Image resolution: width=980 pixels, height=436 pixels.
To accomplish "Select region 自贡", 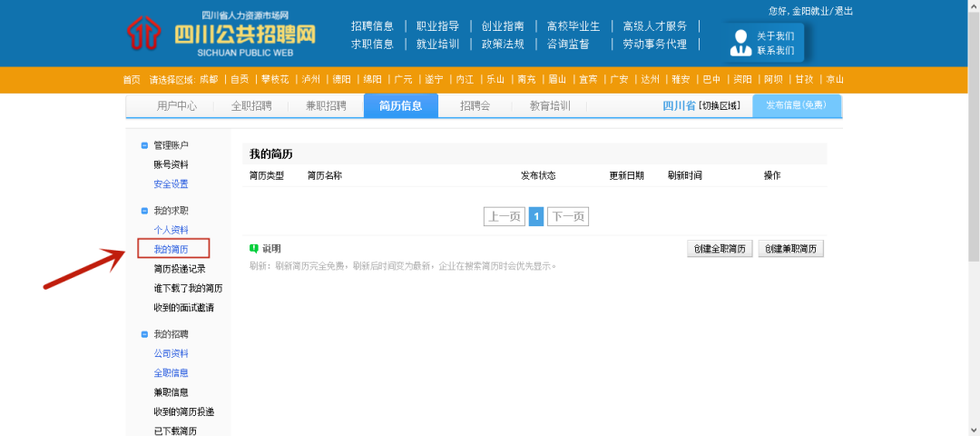I will coord(240,79).
